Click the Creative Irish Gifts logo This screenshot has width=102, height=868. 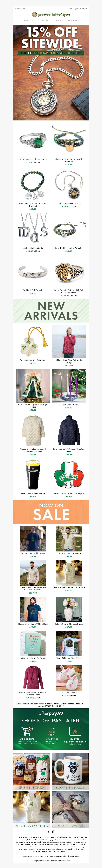tap(51, 15)
